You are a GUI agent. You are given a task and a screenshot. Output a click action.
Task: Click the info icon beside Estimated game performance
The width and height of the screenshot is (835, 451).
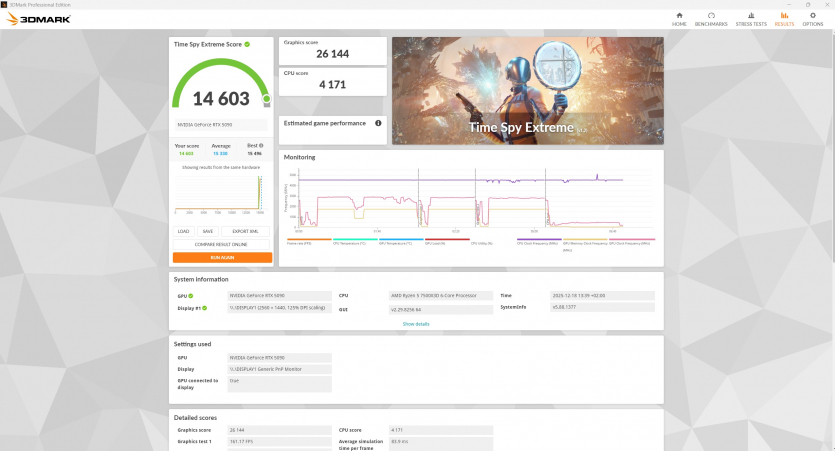[x=378, y=123]
